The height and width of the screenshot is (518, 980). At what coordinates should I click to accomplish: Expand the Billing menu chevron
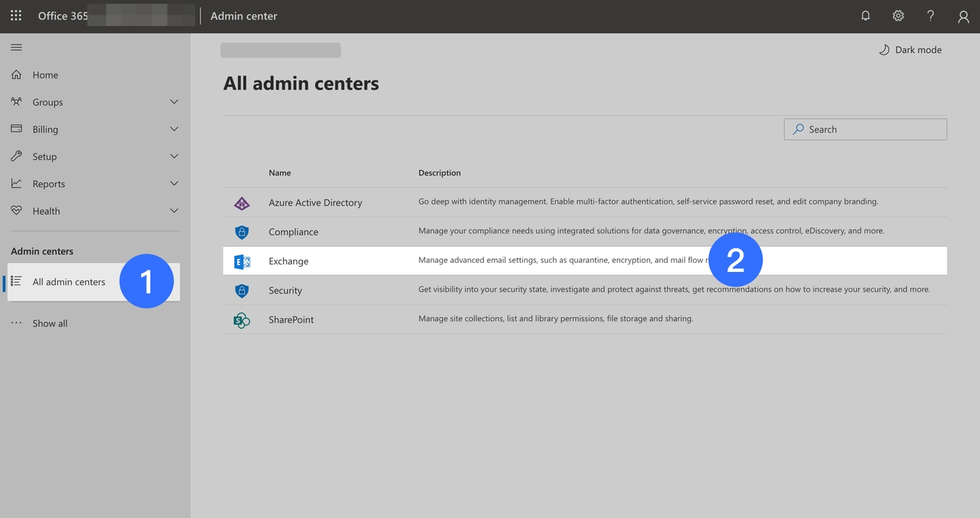(x=174, y=129)
